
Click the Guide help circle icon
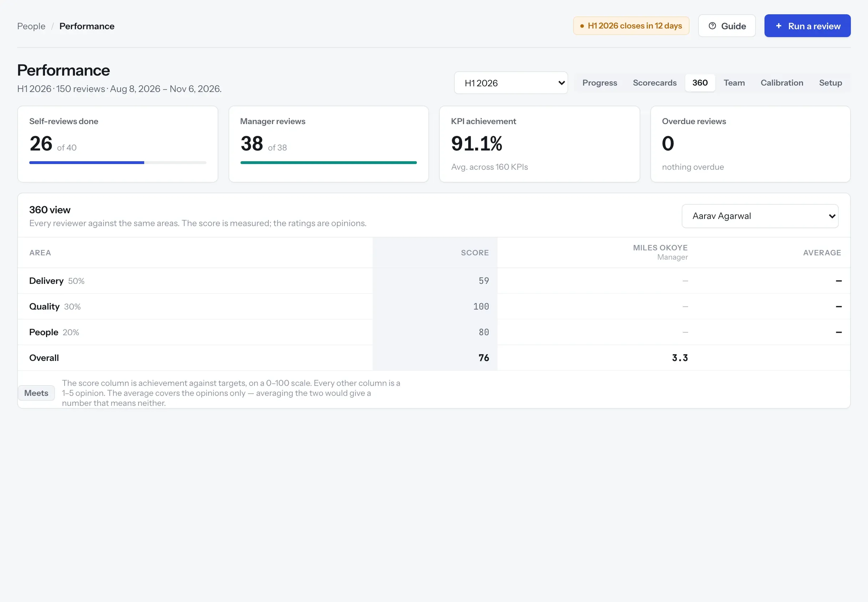pyautogui.click(x=712, y=26)
